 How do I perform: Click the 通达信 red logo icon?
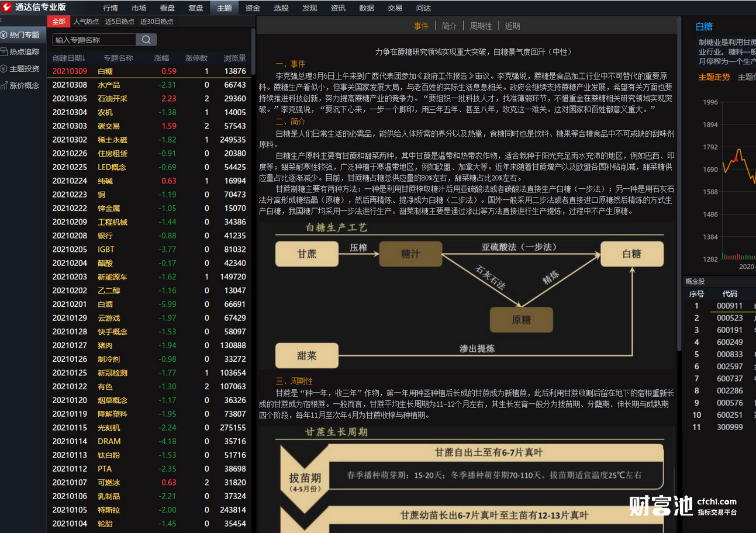[x=6, y=8]
